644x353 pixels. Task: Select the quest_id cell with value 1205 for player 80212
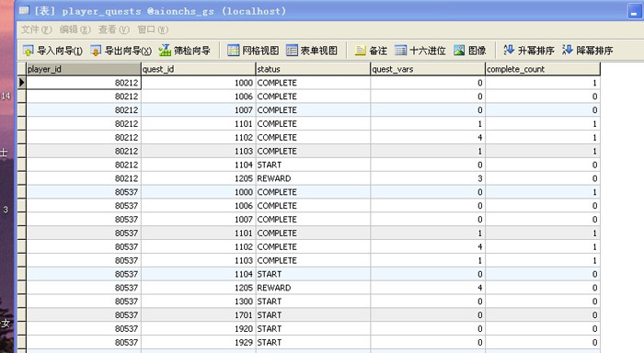pos(198,178)
